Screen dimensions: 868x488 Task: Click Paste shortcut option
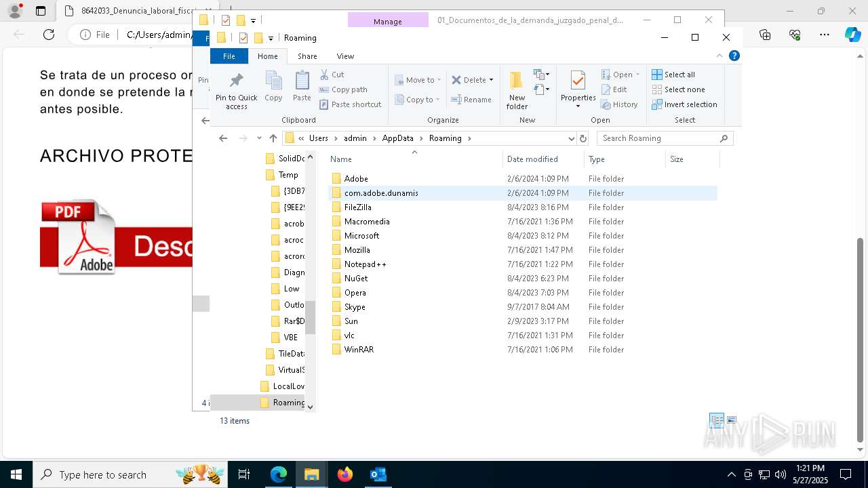(350, 104)
